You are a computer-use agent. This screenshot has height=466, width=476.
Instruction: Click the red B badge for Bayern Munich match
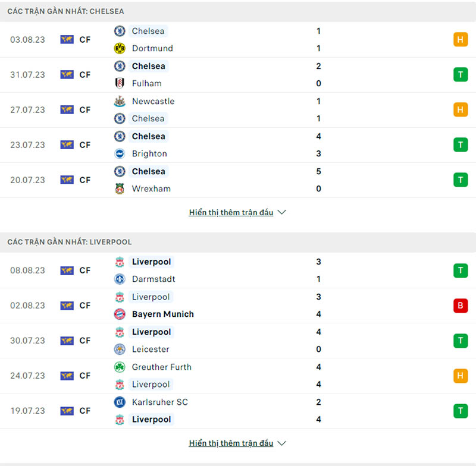pos(460,306)
